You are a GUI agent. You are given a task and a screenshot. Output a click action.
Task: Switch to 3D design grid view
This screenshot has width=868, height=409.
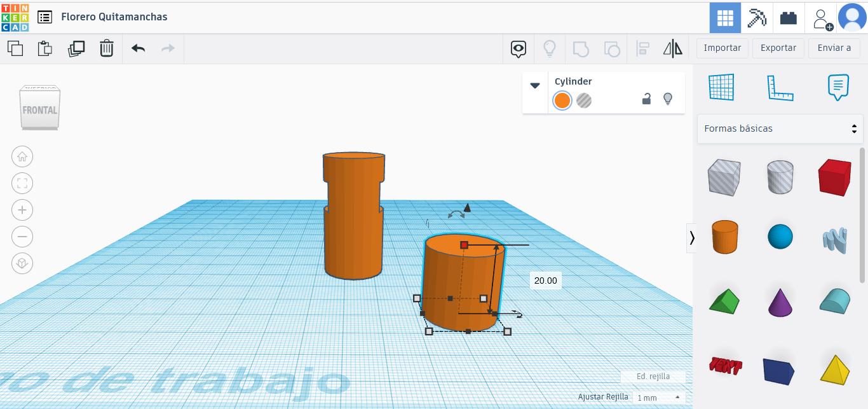pyautogui.click(x=725, y=18)
